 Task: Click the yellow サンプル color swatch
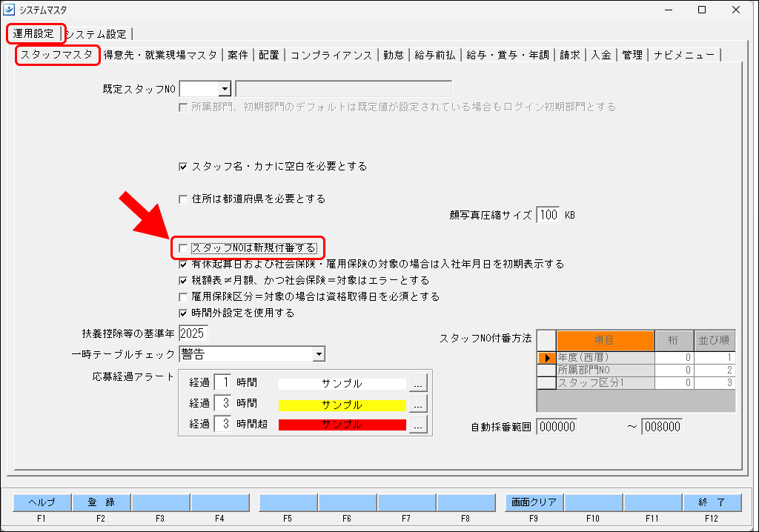coord(342,405)
